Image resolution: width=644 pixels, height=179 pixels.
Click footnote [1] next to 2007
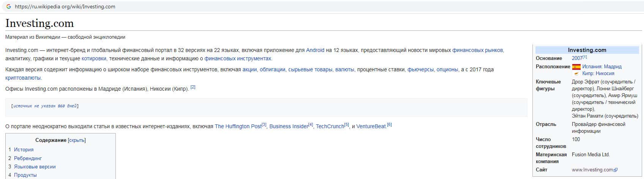pos(585,57)
